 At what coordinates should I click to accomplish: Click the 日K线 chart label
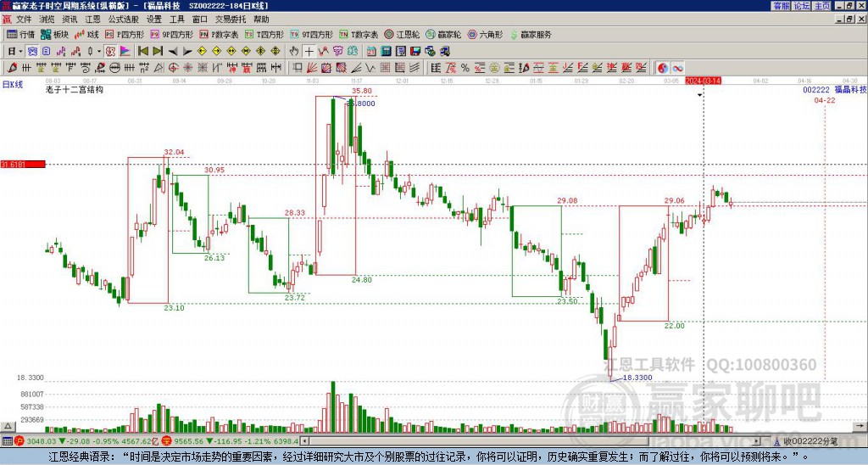[13, 85]
